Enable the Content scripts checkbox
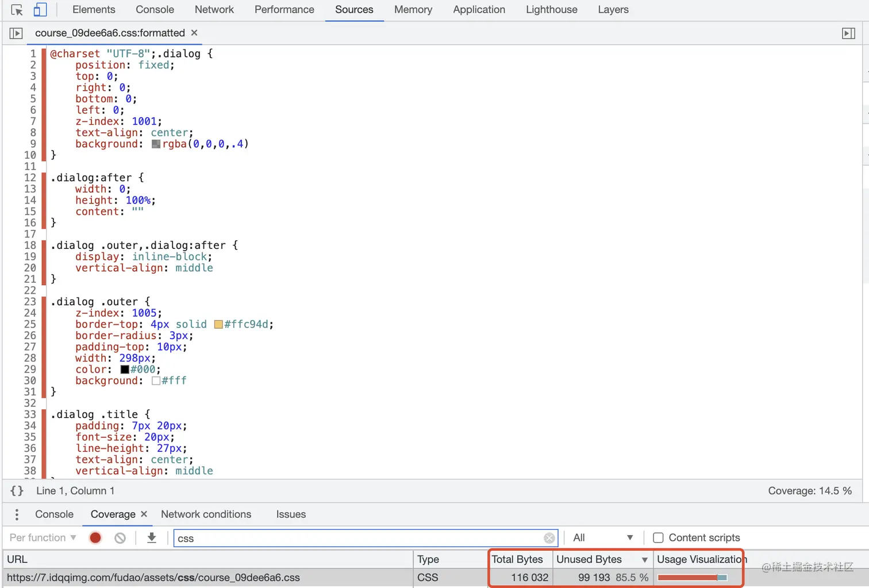The height and width of the screenshot is (588, 869). pos(659,538)
